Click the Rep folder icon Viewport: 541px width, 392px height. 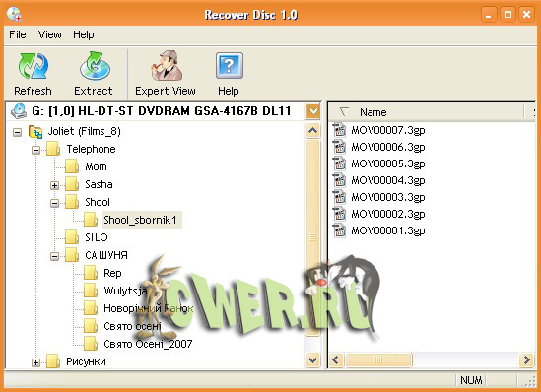point(91,273)
